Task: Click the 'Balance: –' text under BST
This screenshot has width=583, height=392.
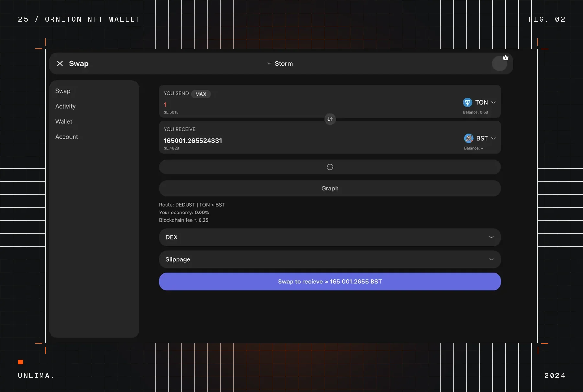Action: (474, 148)
